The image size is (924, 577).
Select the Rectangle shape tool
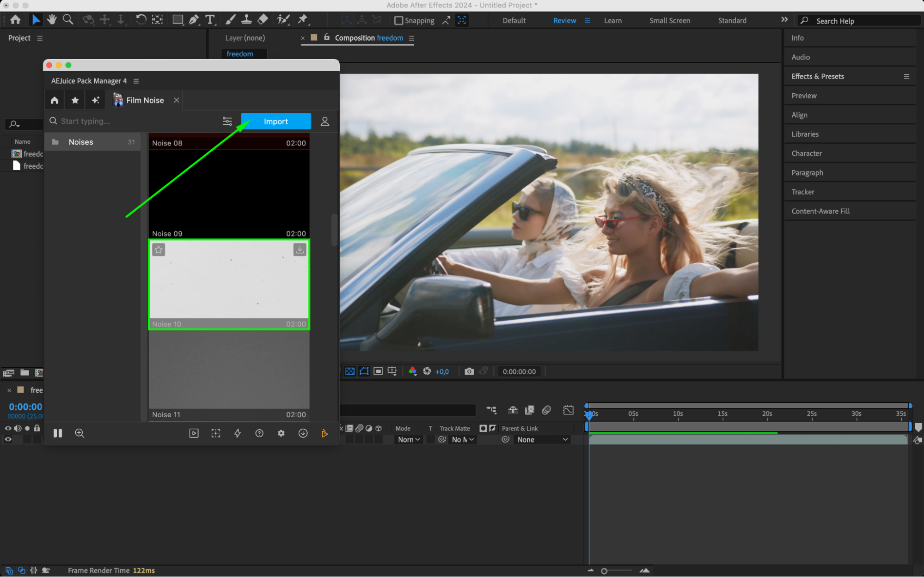[x=177, y=19]
